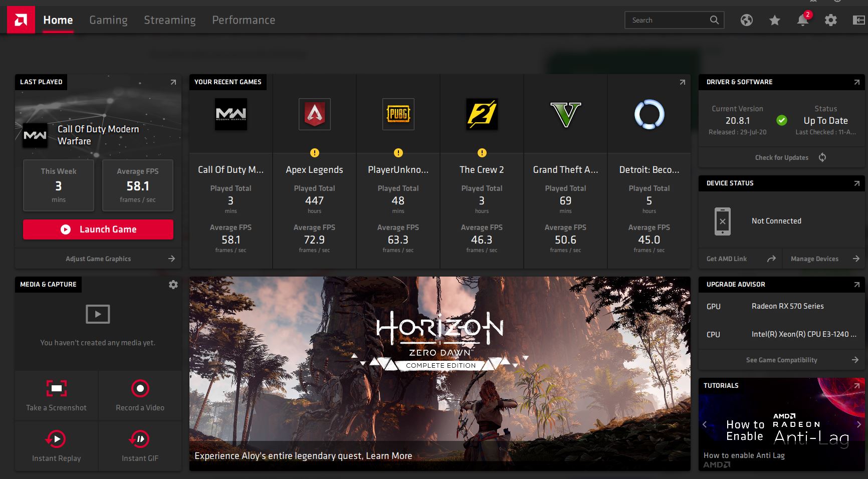
Task: Expand Your Recent Games panel
Action: (683, 82)
